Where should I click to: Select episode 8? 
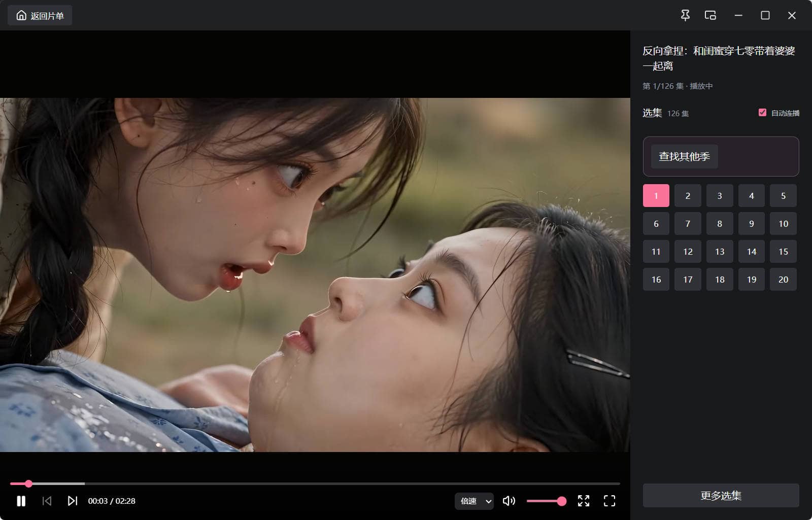tap(720, 223)
